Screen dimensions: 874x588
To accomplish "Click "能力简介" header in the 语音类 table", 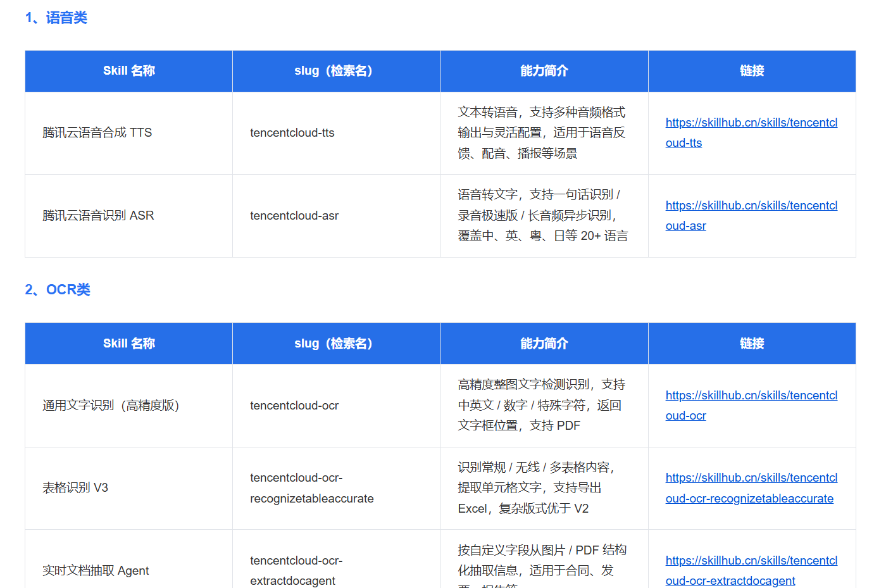I will (x=544, y=71).
